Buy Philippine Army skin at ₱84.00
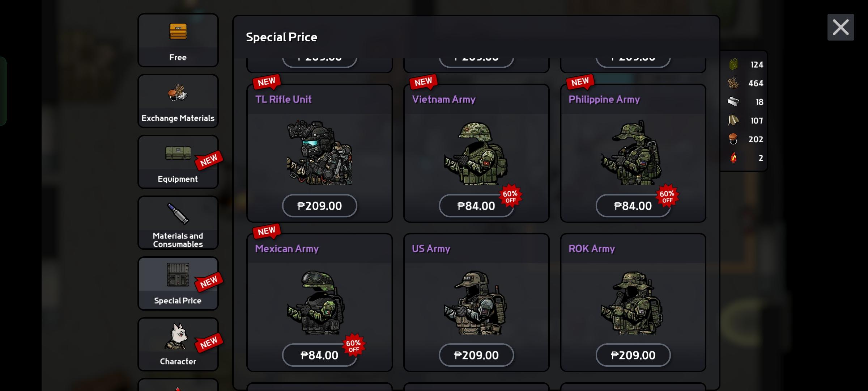The image size is (868, 391). [x=633, y=206]
